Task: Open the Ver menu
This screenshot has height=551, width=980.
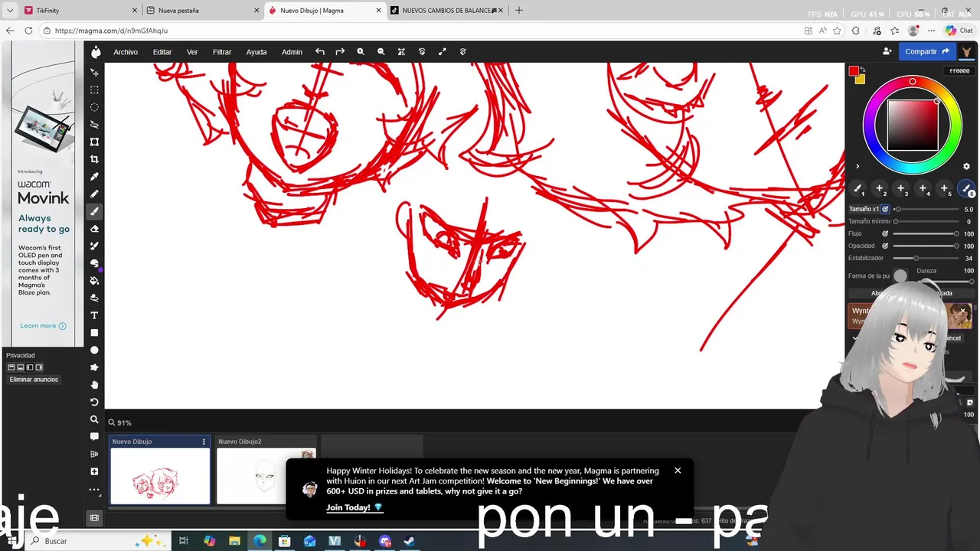Action: [x=192, y=52]
